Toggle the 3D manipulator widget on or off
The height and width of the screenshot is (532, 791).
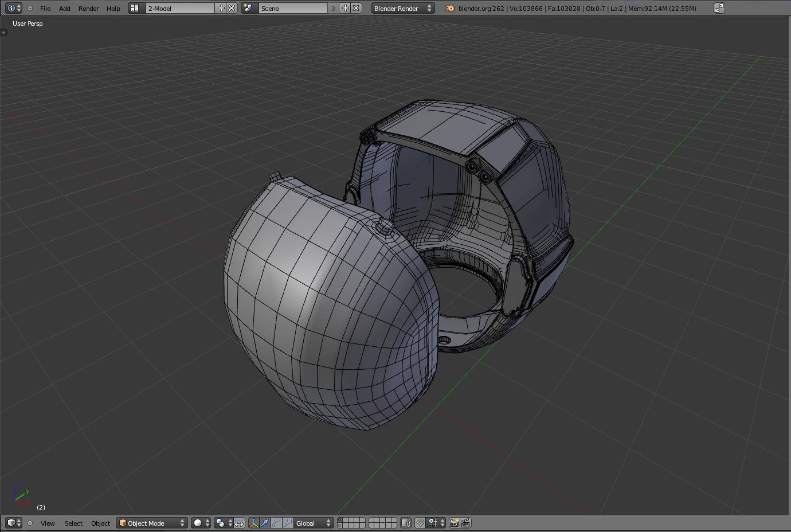pyautogui.click(x=253, y=523)
